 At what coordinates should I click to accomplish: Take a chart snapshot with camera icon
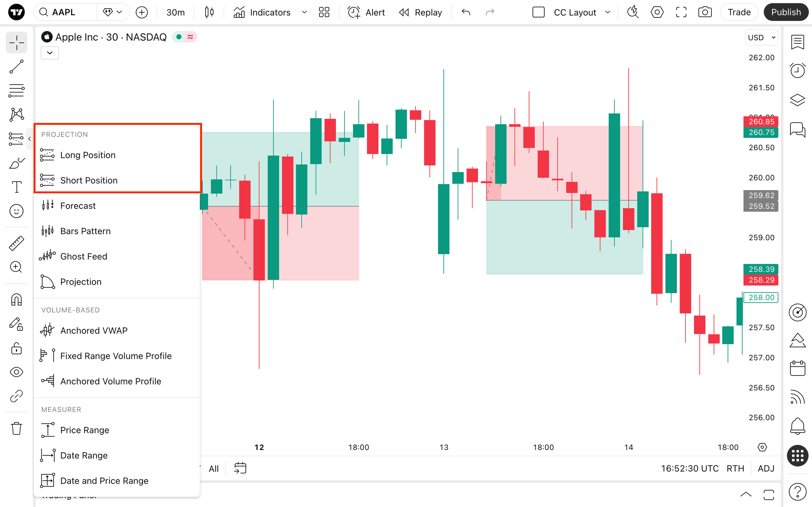[704, 12]
